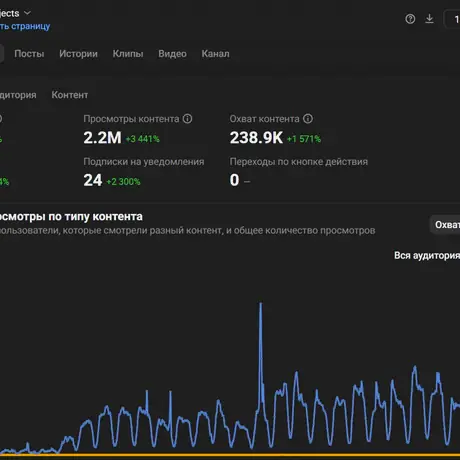Switch to the Посты tab
This screenshot has width=460, height=460.
pos(29,54)
